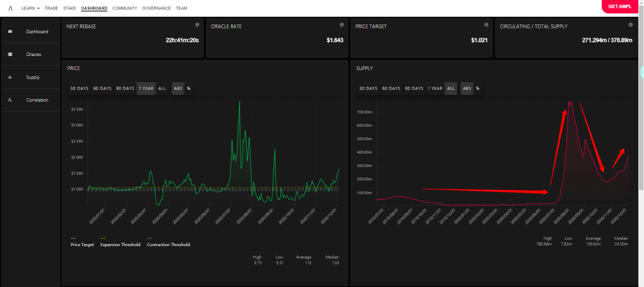644x287 pixels.
Task: Set Price chart range to 1 year
Action: 146,89
